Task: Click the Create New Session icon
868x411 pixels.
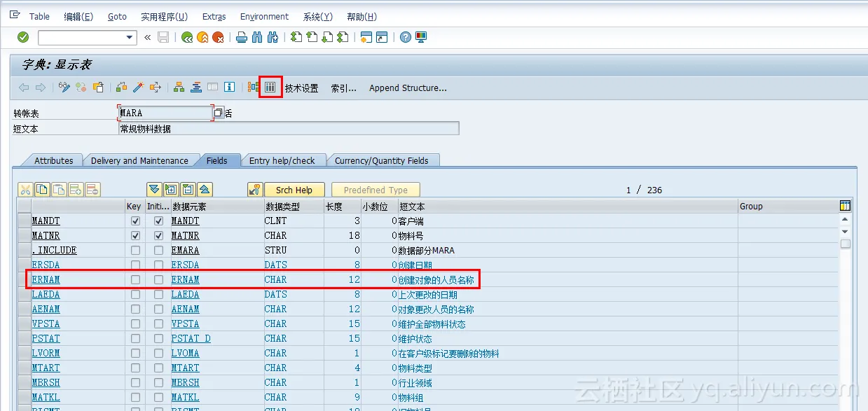Action: coord(366,37)
